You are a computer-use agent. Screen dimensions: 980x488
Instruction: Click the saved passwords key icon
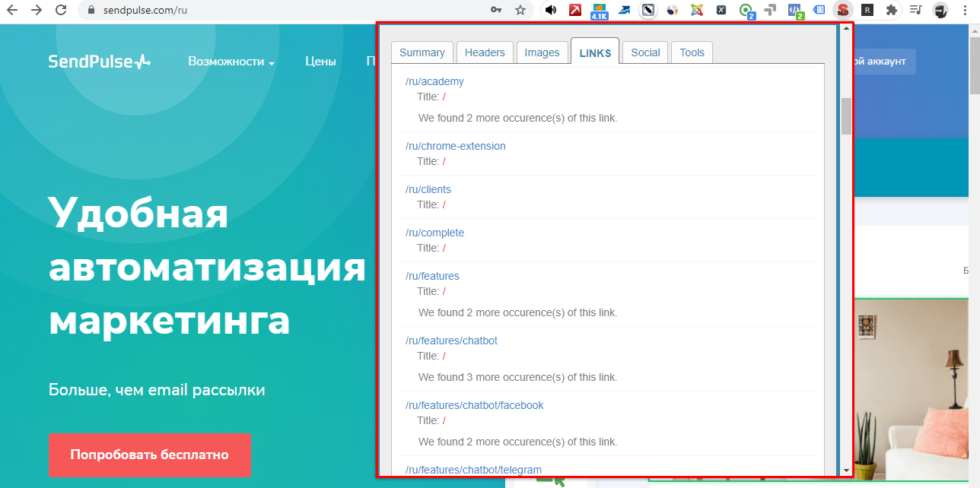[496, 10]
